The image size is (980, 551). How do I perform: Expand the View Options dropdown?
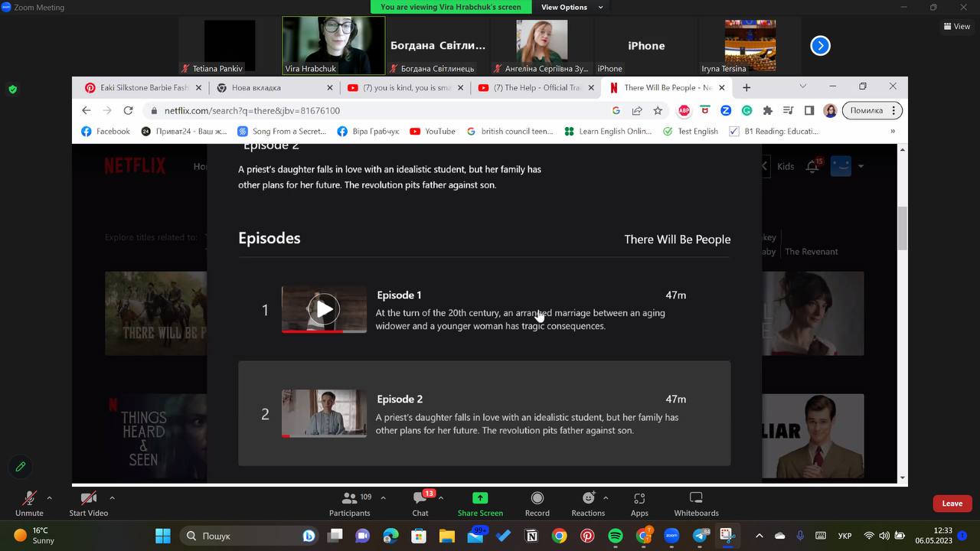[x=570, y=7]
